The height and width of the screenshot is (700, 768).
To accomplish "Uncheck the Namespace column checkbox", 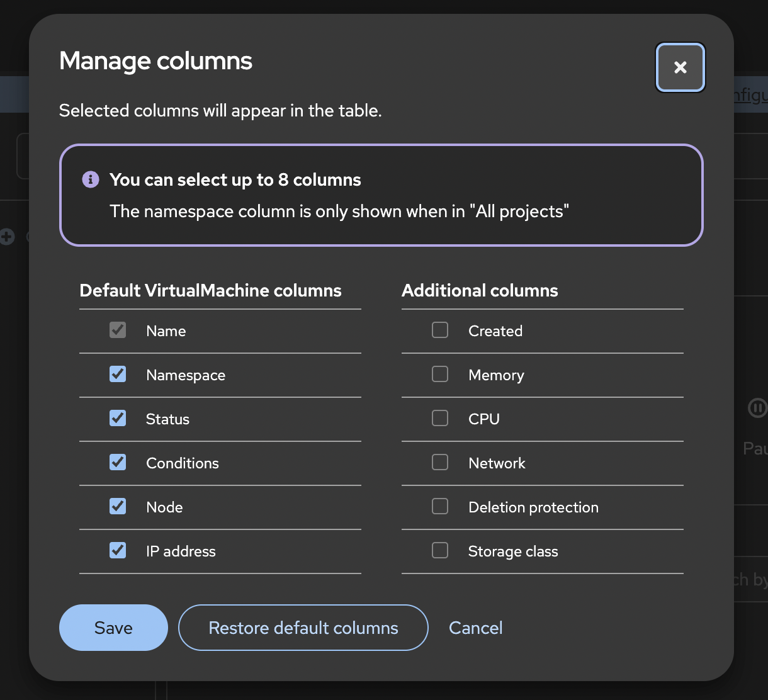I will (118, 375).
